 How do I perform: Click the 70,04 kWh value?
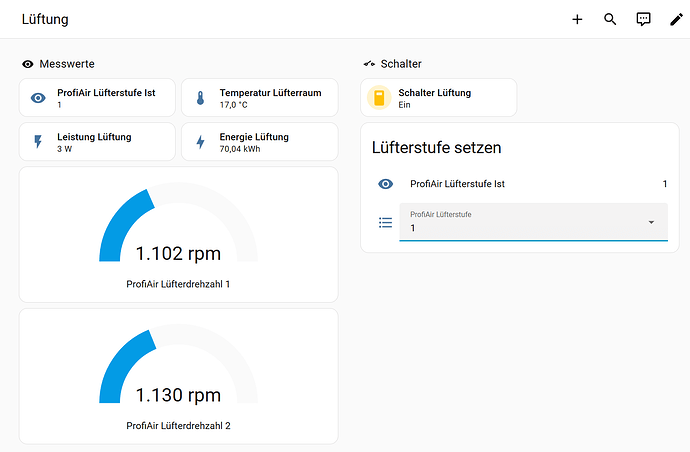click(240, 149)
